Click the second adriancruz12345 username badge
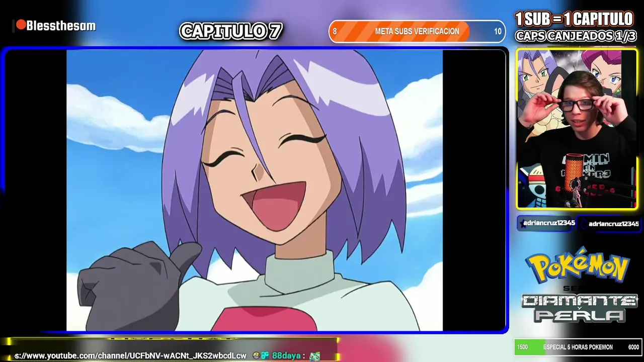The width and height of the screenshot is (644, 362). click(609, 224)
